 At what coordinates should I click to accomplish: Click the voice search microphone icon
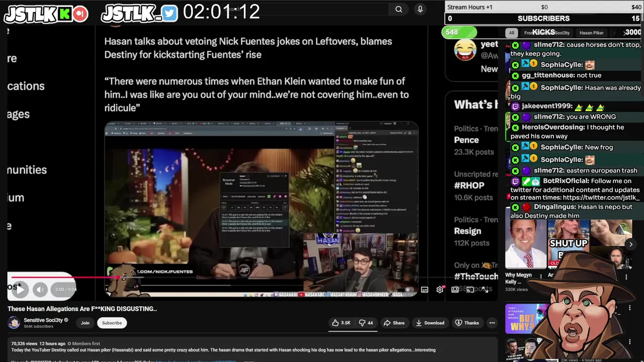pos(420,9)
